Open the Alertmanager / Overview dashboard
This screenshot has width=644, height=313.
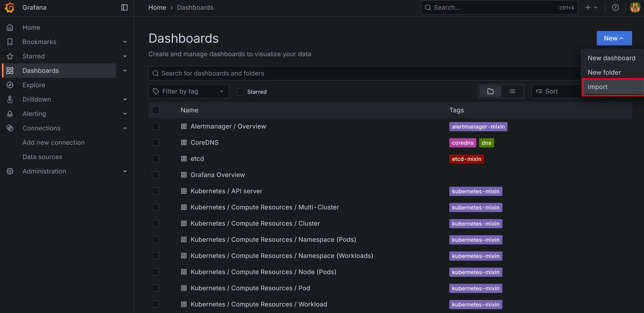coord(228,126)
